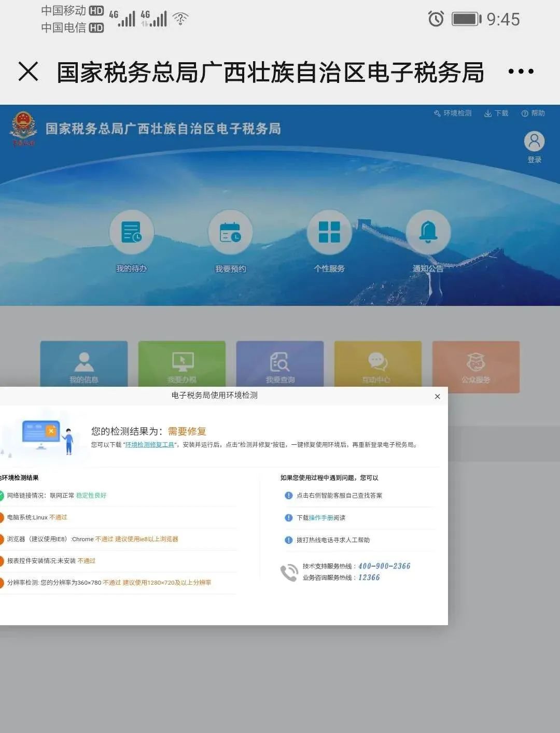Screen dimensions: 560x733
Task: Click the orange status icon for 报表控件安装情况
Action: 2,561
